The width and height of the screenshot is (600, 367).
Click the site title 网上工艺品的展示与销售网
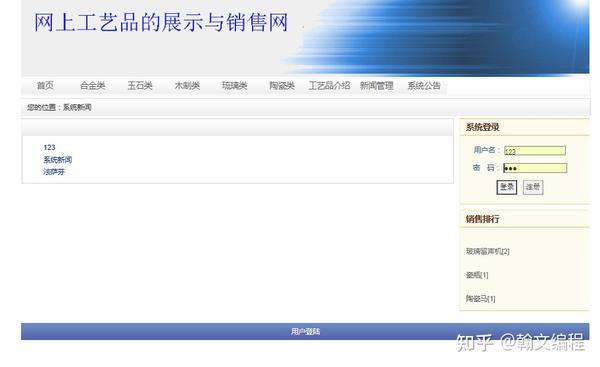161,22
